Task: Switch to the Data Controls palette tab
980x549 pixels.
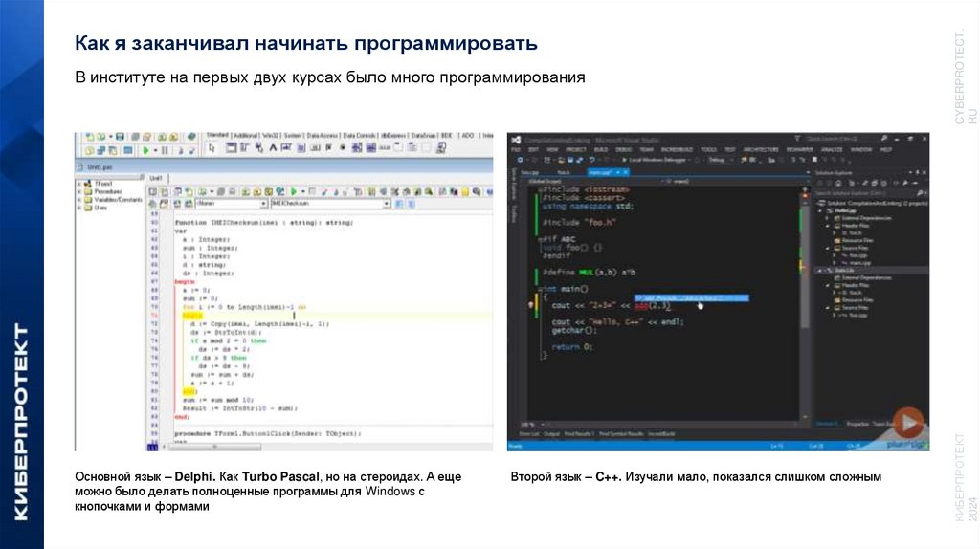Action: point(360,135)
